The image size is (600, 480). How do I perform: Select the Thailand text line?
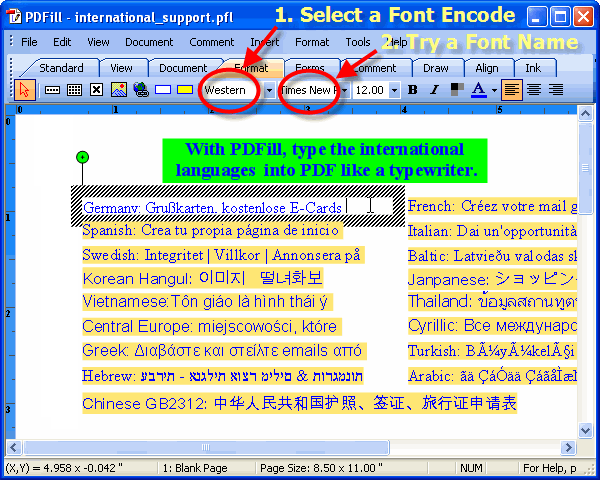click(492, 302)
